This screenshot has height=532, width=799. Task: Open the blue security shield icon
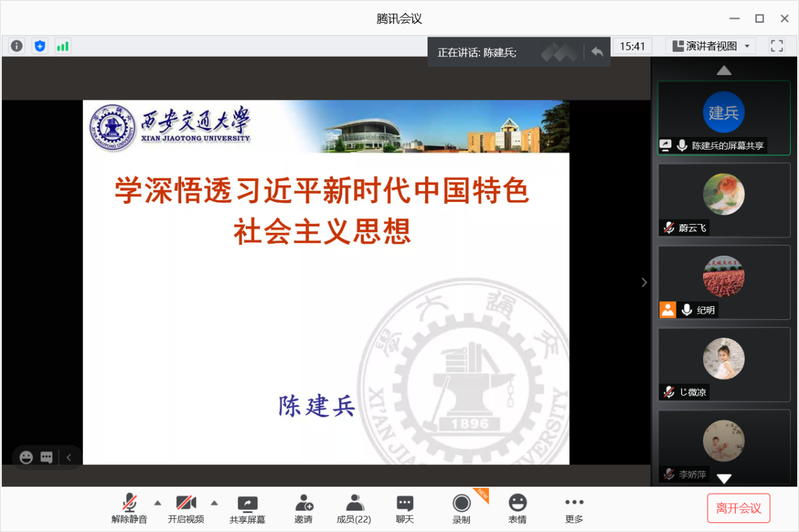click(x=40, y=46)
